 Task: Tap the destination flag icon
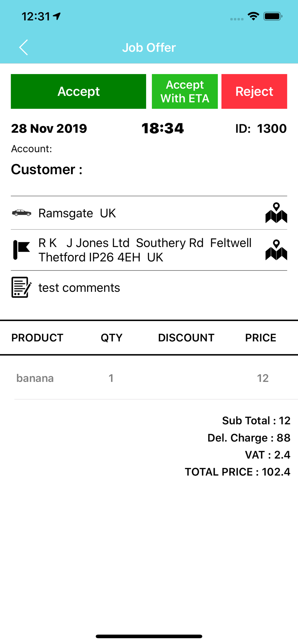pos(22,250)
